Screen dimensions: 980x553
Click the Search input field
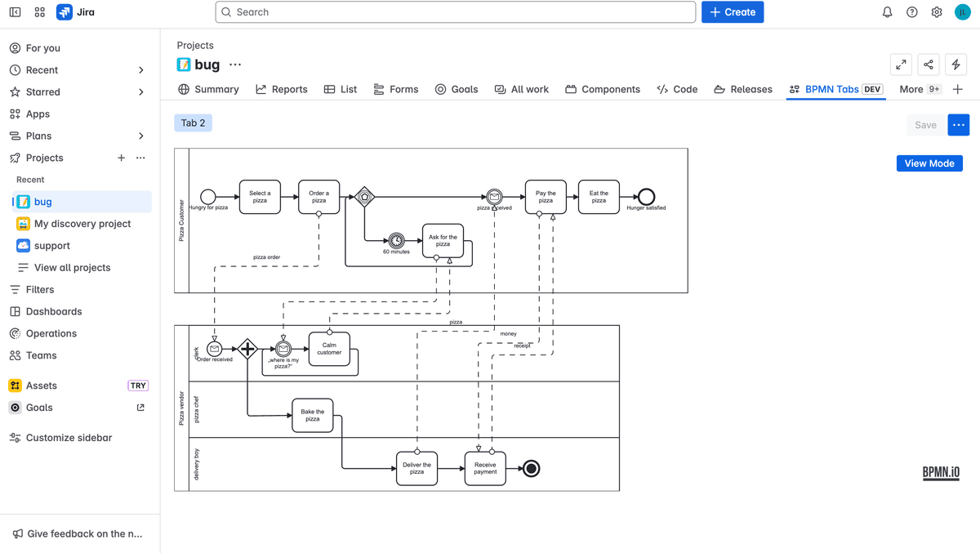coord(456,12)
